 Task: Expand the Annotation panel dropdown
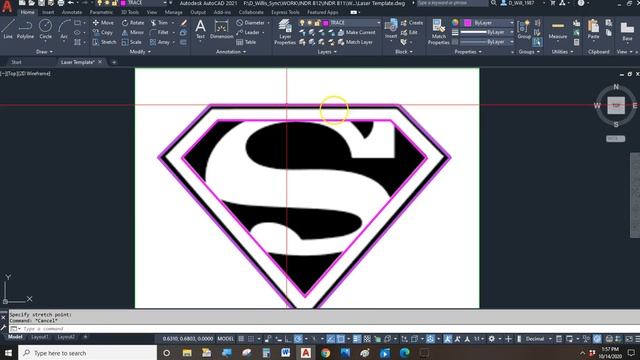(231, 52)
